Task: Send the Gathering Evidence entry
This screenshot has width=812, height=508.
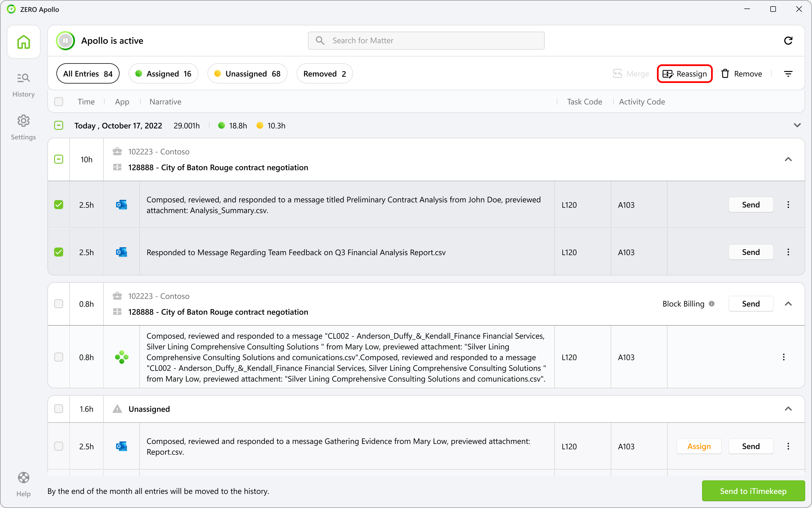Action: click(x=751, y=446)
